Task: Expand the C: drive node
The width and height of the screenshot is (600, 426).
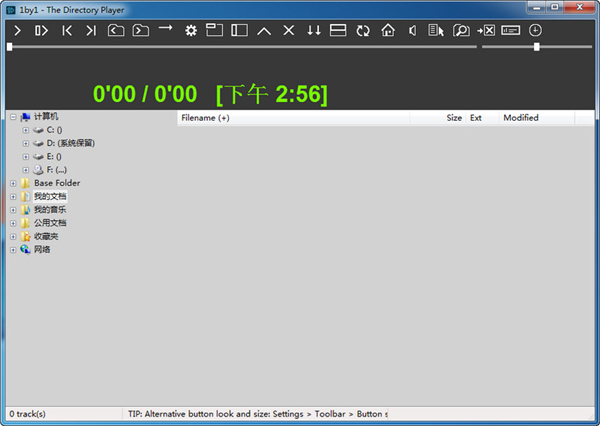Action: [26, 130]
